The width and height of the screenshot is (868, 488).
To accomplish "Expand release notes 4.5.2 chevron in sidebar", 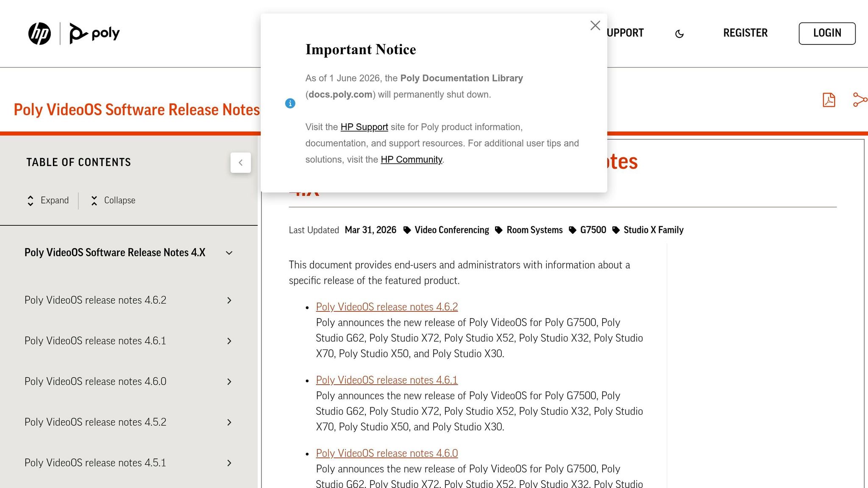I will pos(229,422).
